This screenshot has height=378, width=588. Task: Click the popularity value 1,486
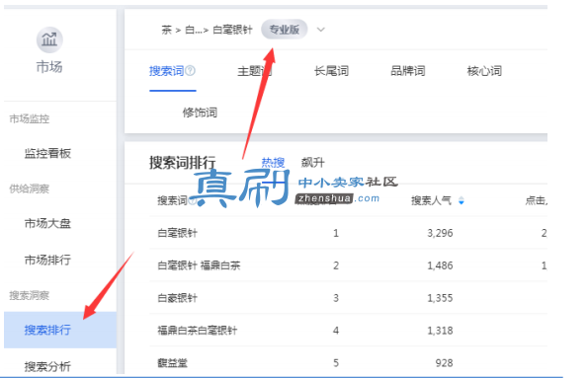point(440,265)
